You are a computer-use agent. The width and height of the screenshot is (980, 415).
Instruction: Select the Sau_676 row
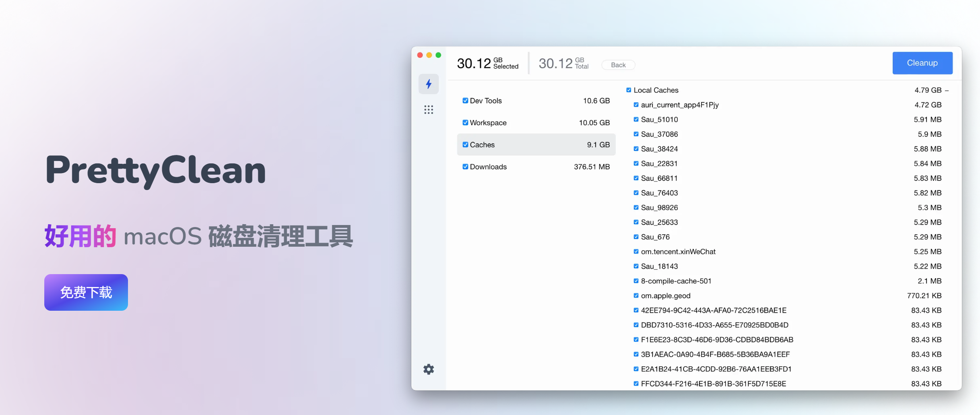(x=787, y=237)
